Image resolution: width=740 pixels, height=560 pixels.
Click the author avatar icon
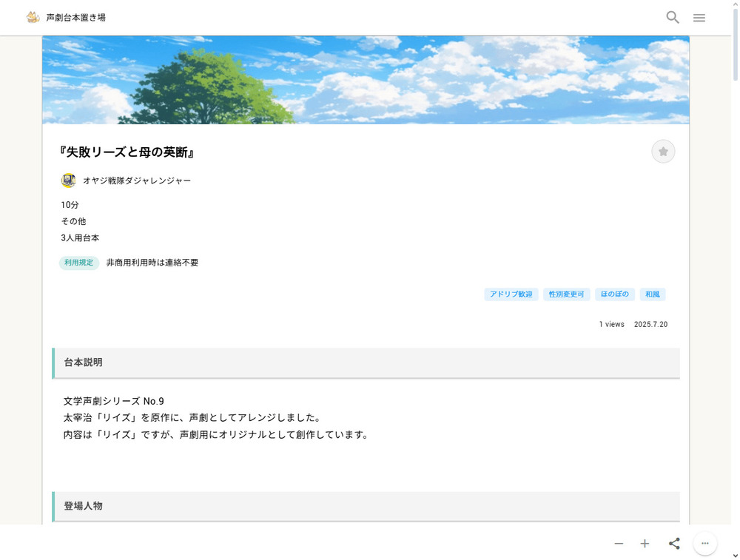point(68,181)
